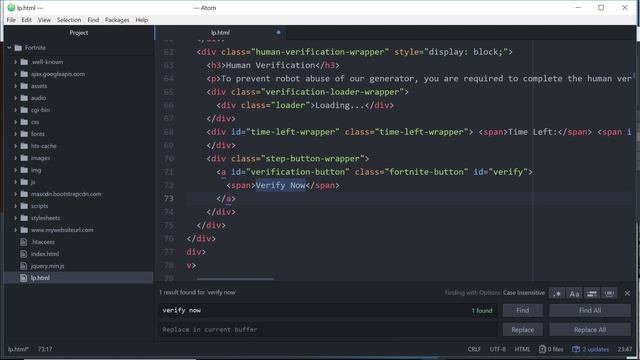This screenshot has width=640, height=360.
Task: Click the 'Case Insensitive' option label
Action: point(524,293)
